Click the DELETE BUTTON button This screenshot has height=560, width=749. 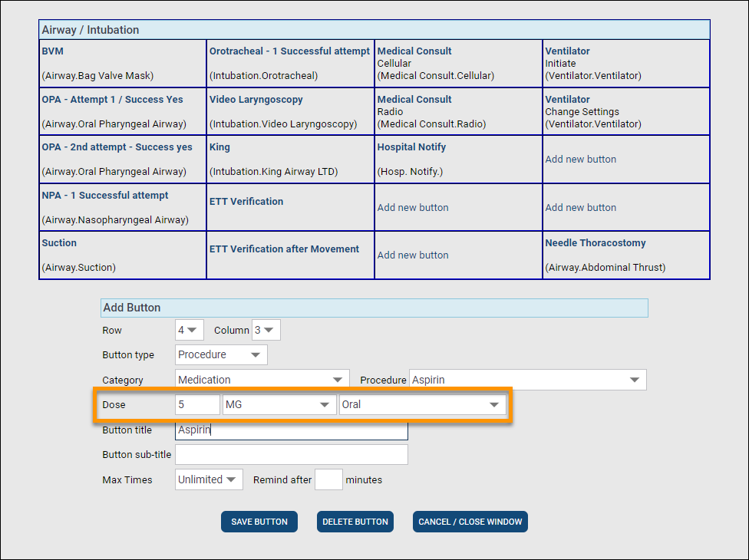355,522
